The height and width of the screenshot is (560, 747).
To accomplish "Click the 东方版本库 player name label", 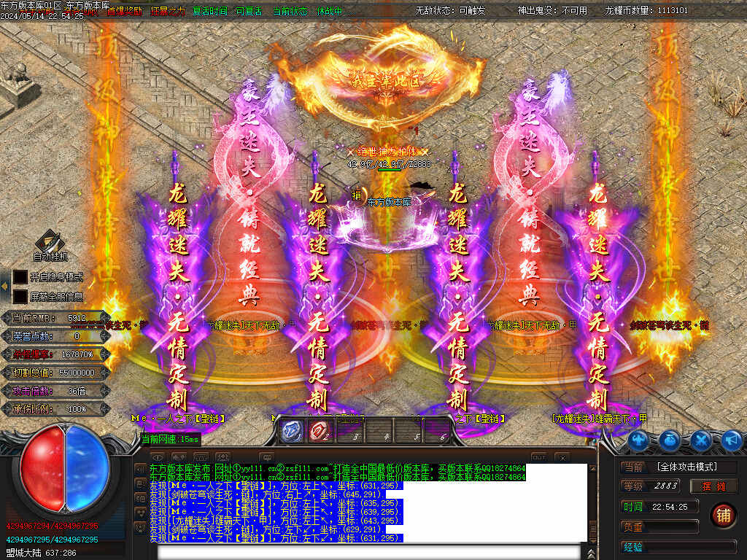I will click(390, 202).
